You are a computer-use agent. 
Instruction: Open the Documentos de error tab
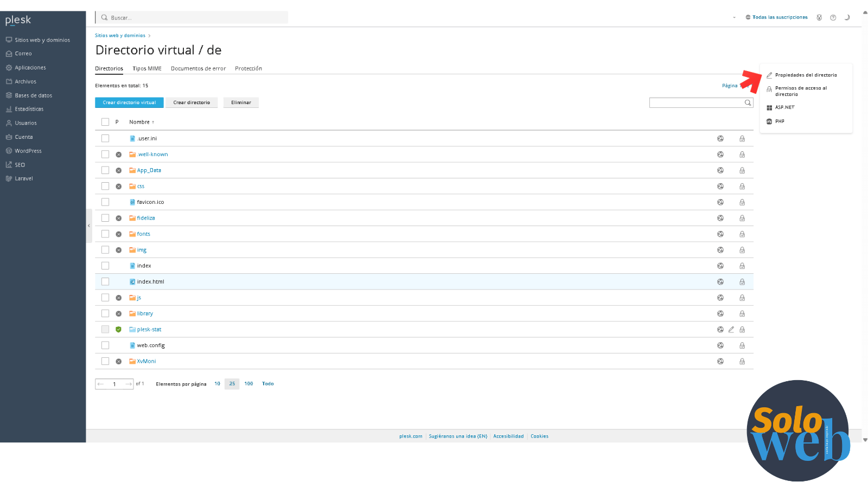pyautogui.click(x=198, y=69)
